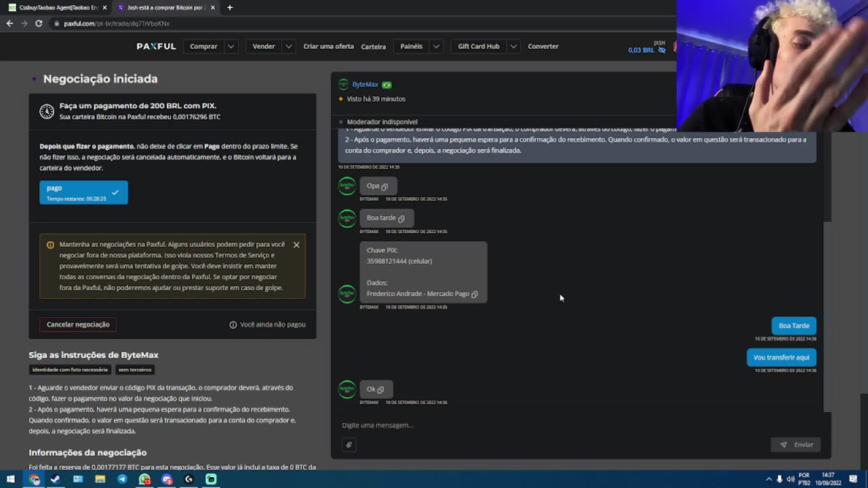Go back in browser
Viewport: 868px width, 488px height.
click(x=9, y=23)
